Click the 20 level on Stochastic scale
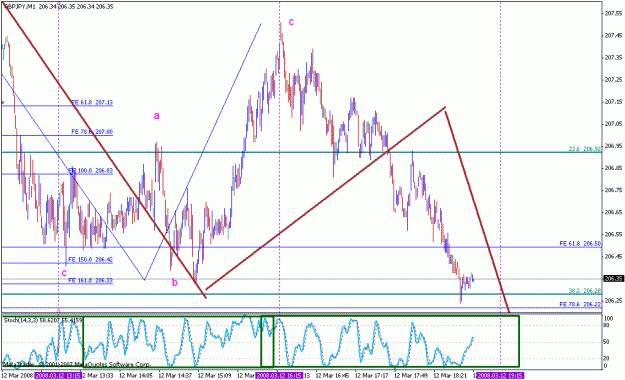625x380 pixels. (607, 358)
